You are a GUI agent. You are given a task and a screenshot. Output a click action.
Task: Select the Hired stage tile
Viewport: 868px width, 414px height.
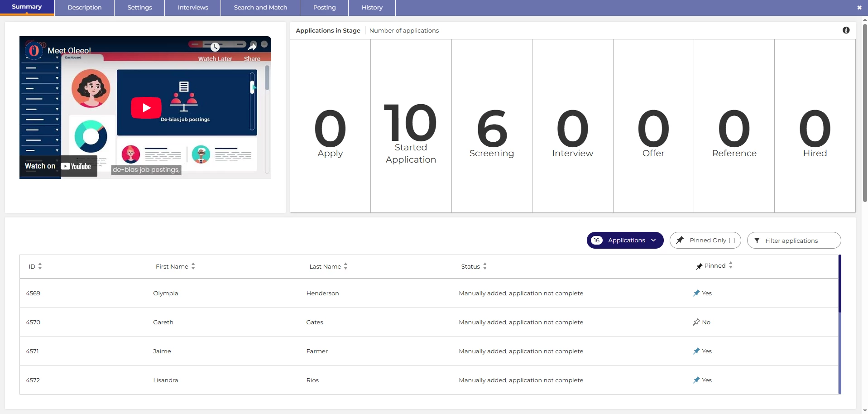click(815, 126)
